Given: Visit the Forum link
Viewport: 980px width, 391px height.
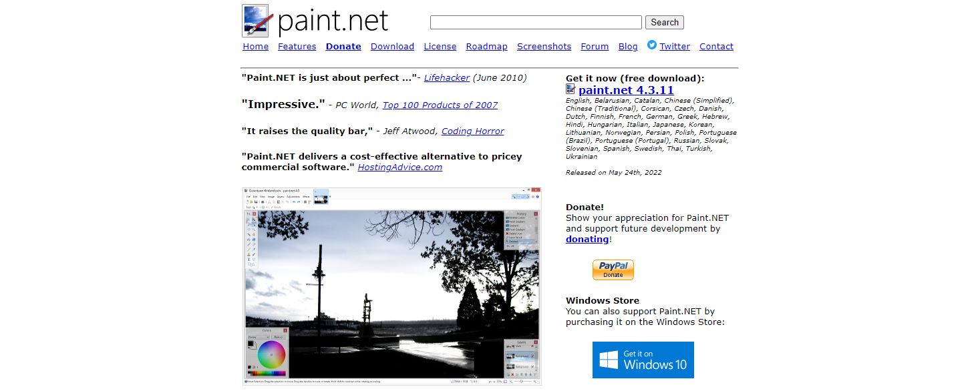Looking at the screenshot, I should click(x=595, y=47).
